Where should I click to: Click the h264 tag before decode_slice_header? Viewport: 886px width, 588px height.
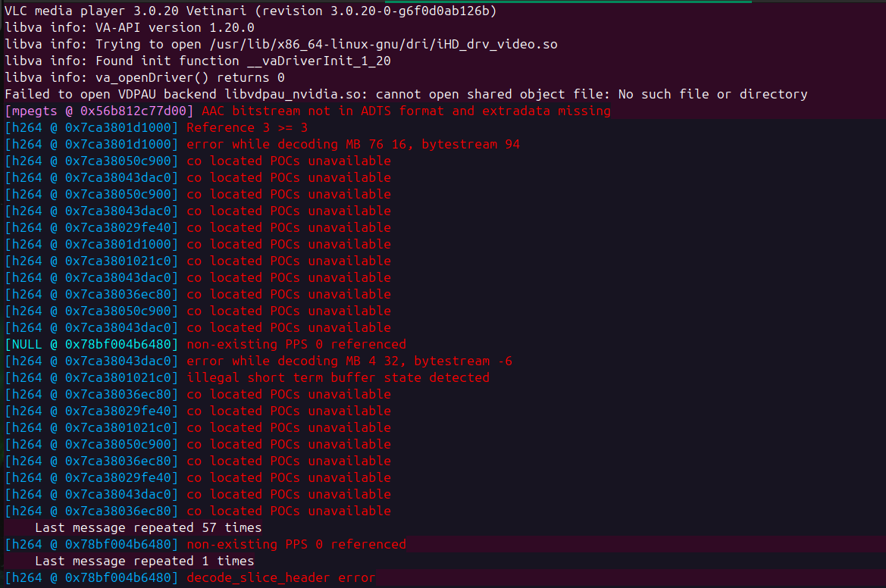[92, 577]
